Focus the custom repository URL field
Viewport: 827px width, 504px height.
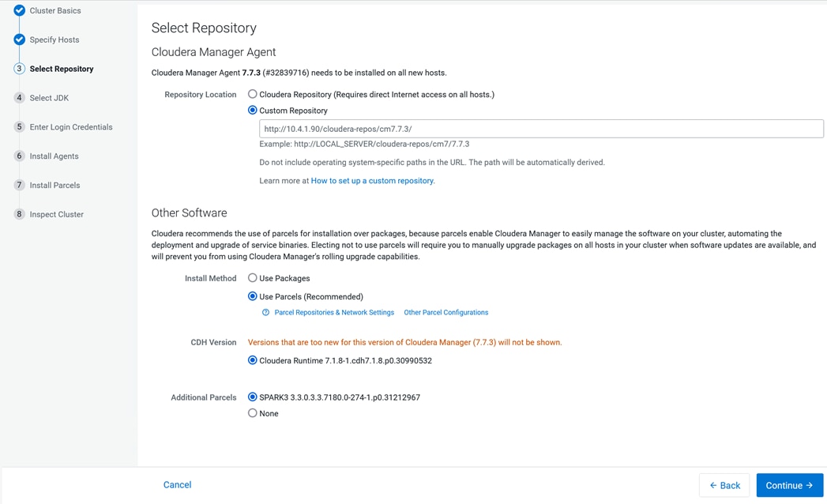point(541,129)
